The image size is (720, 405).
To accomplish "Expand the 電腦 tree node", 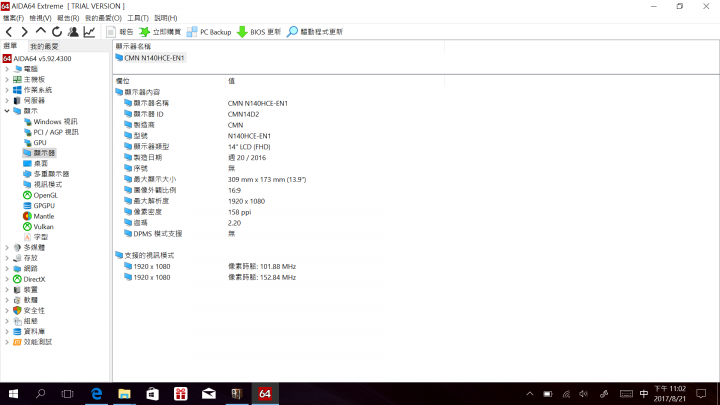I will (7, 69).
